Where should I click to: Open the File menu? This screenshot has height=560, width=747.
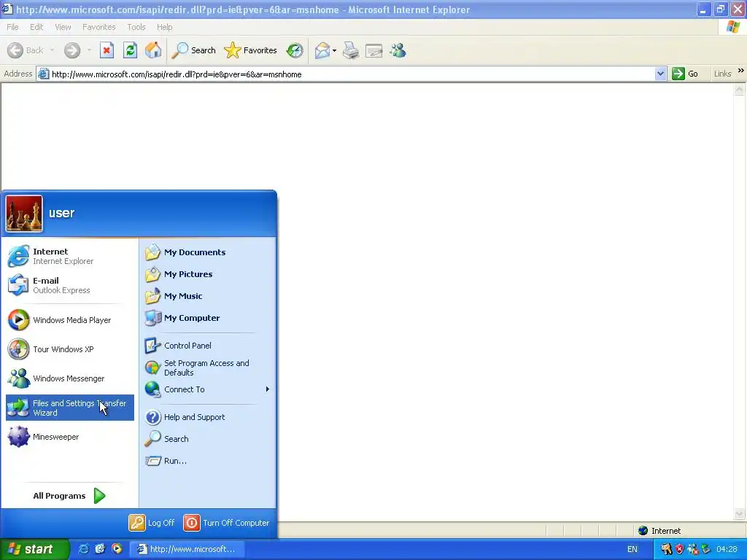pos(13,27)
